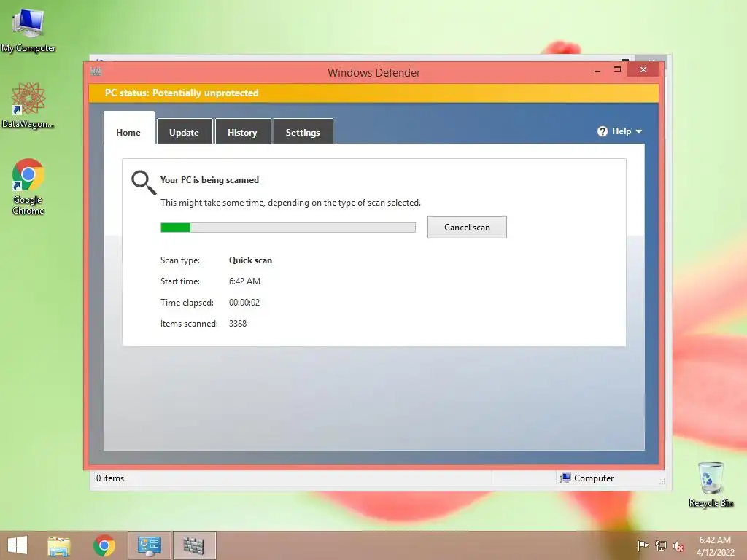Click the magnifying glass scan icon

(144, 183)
